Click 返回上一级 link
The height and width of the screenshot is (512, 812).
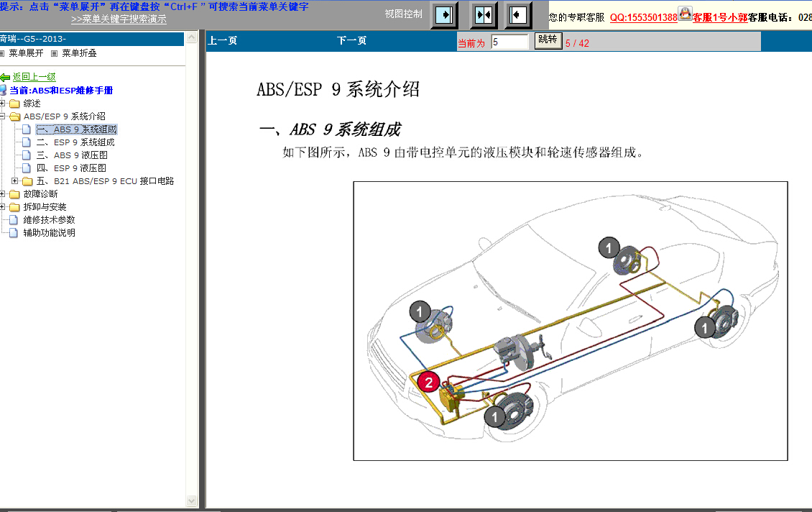(x=34, y=77)
